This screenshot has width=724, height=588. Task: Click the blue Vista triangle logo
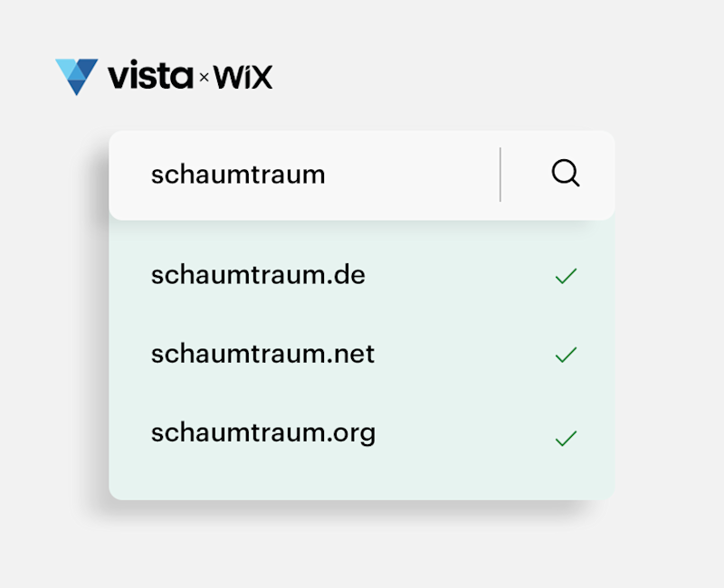(x=76, y=76)
